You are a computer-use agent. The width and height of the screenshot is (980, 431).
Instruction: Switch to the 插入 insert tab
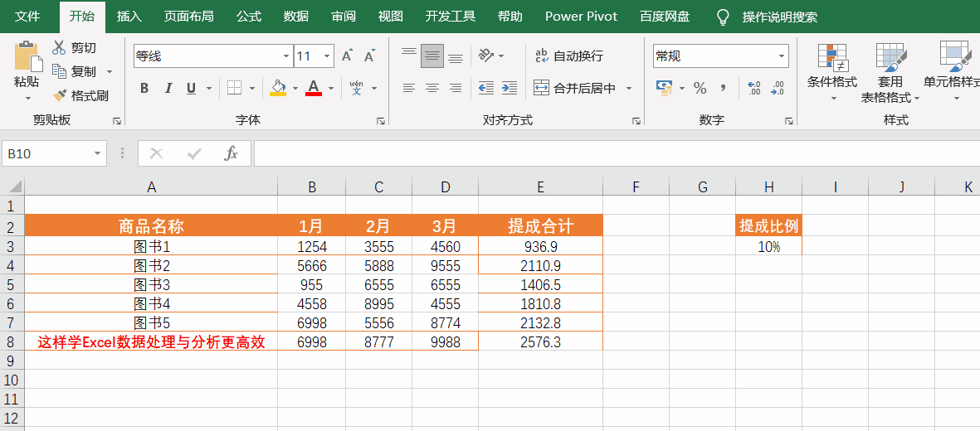tap(129, 17)
